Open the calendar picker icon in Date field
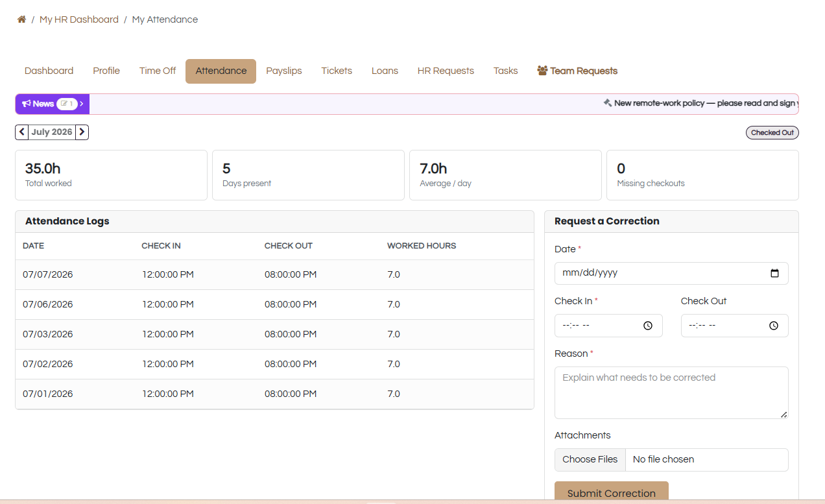825x504 pixels. (x=774, y=273)
